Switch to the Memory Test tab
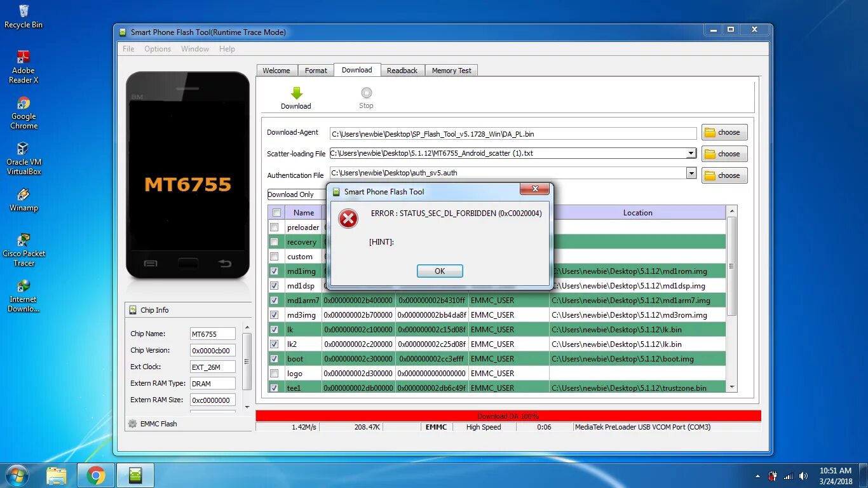 point(452,71)
